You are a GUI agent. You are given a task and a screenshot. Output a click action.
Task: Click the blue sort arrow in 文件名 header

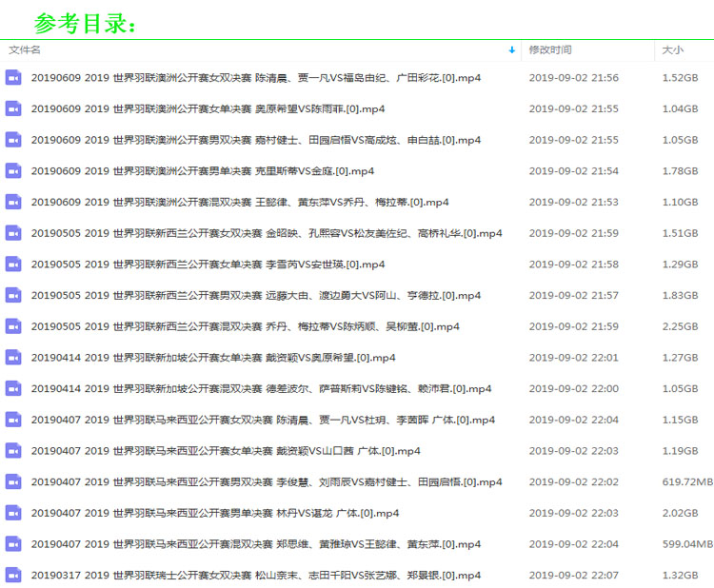tap(512, 49)
